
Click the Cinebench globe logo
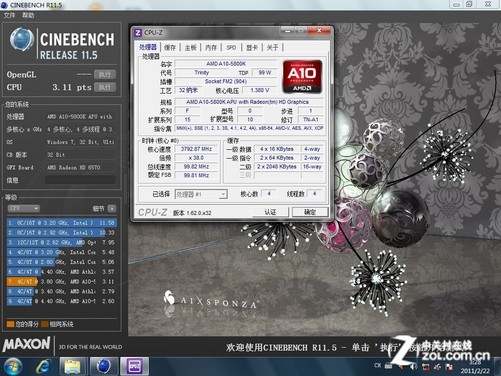22,39
